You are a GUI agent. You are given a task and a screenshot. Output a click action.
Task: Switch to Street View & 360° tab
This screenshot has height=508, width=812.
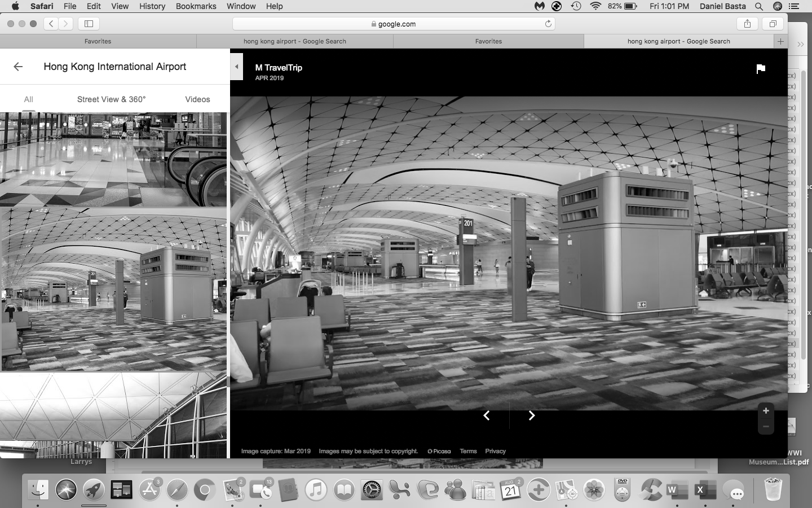pyautogui.click(x=111, y=99)
